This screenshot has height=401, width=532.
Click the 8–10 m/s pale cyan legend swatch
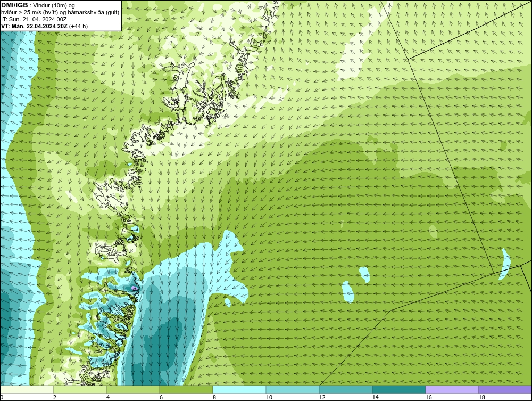click(x=239, y=389)
